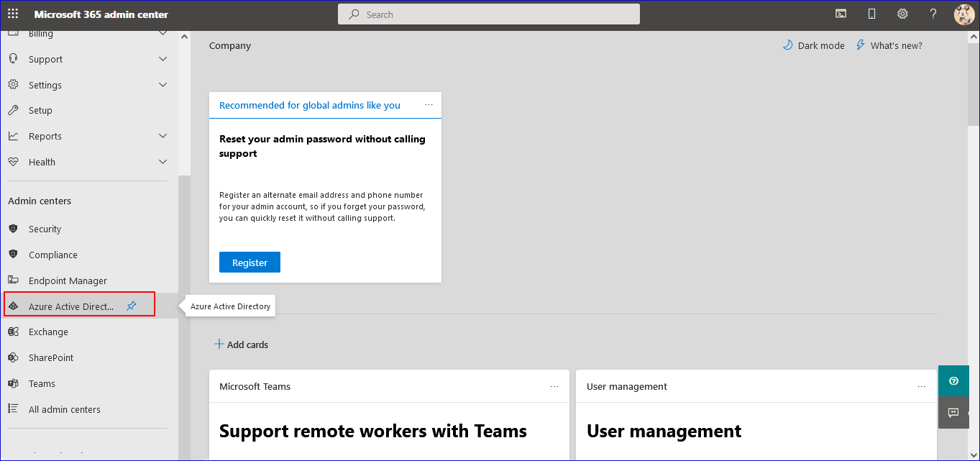The width and height of the screenshot is (980, 461).
Task: Click Recommended for global admins like you
Action: (310, 105)
